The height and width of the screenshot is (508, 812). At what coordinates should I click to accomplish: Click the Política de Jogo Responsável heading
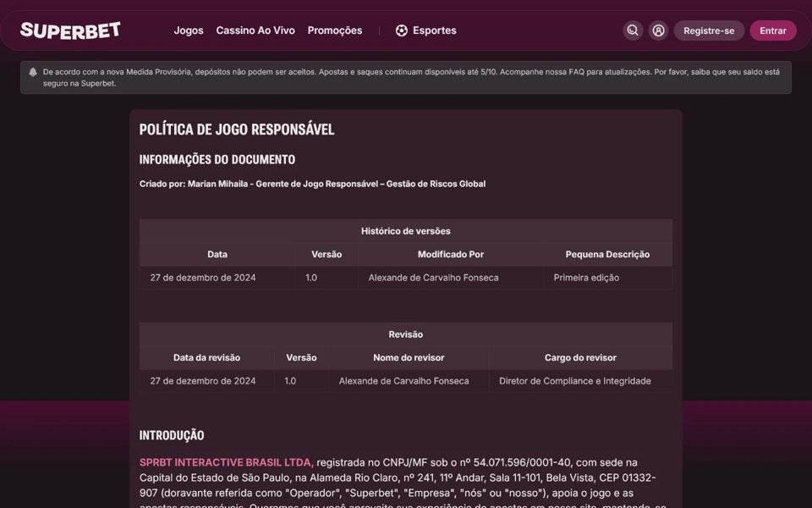pos(237,130)
